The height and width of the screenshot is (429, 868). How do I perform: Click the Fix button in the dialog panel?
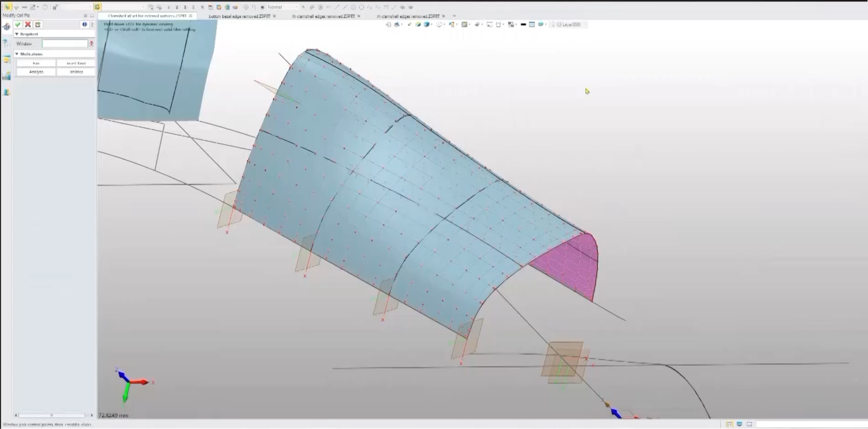pyautogui.click(x=36, y=63)
